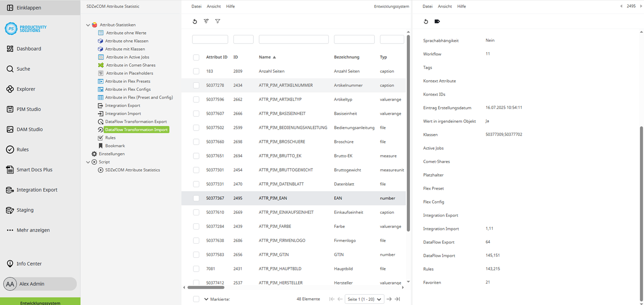Click Mehr anzeigen in the sidebar
The image size is (644, 305).
(33, 230)
